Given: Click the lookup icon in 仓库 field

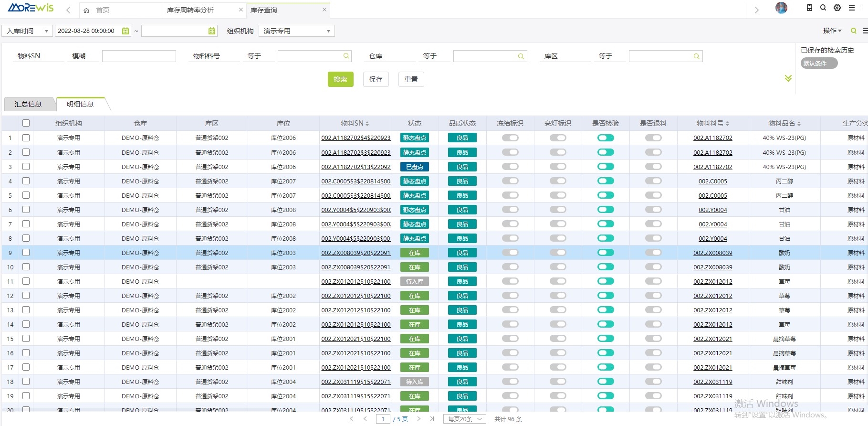Looking at the screenshot, I should point(521,56).
